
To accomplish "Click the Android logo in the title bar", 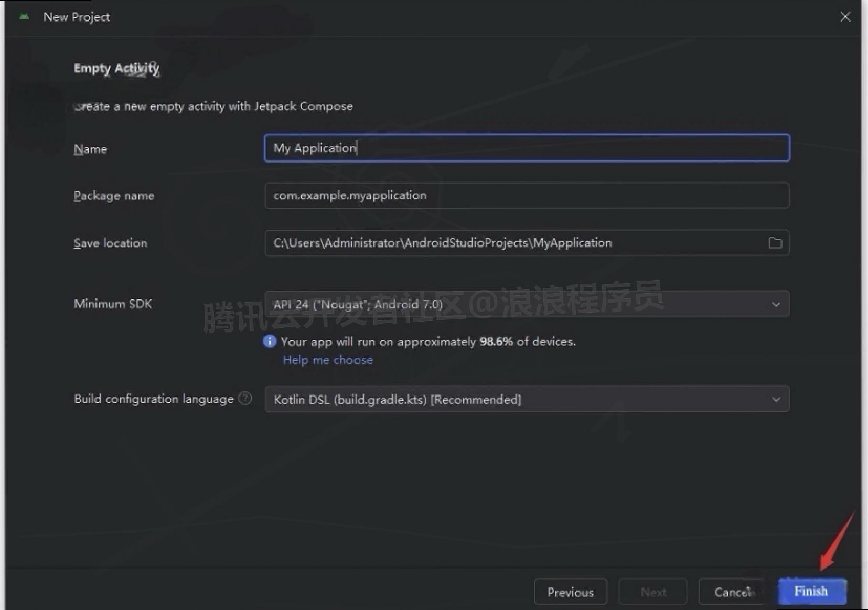I will (23, 16).
